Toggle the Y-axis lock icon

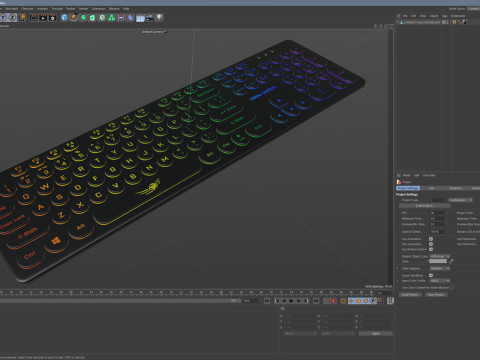(x=3, y=17)
